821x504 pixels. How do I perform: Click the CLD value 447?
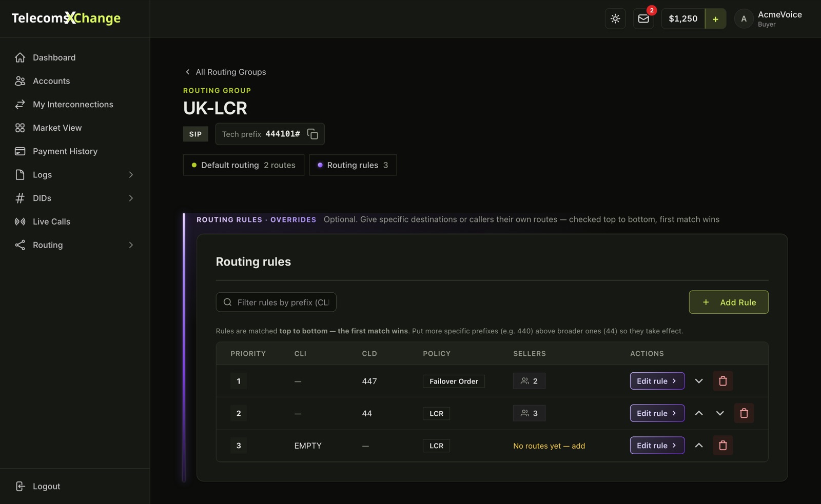(369, 381)
